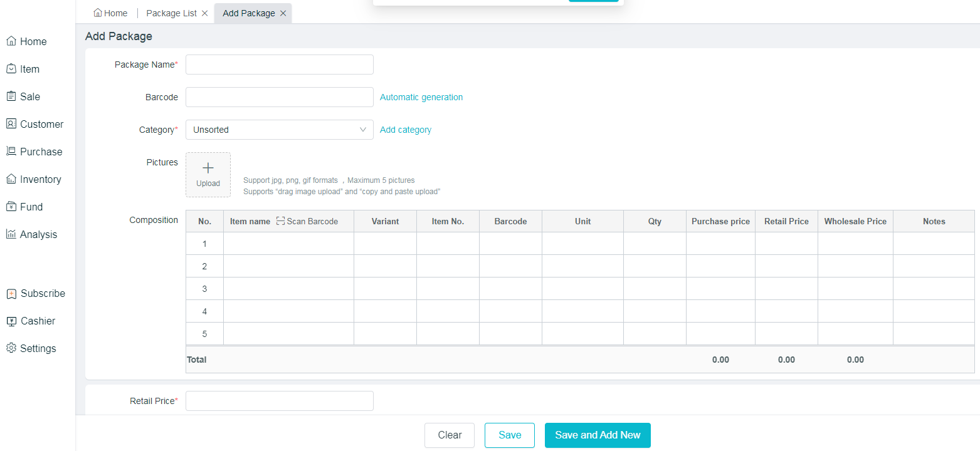This screenshot has height=451, width=980.
Task: Click the Scan Barcode icon
Action: (280, 221)
